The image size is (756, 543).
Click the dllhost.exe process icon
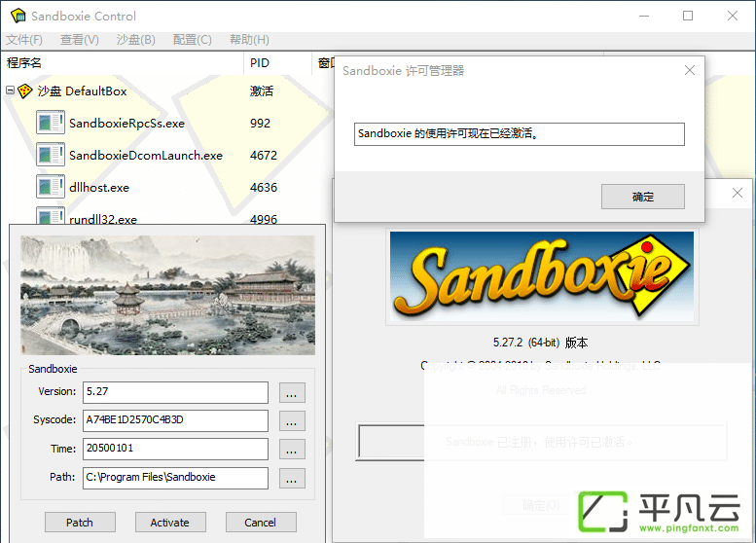tap(51, 187)
